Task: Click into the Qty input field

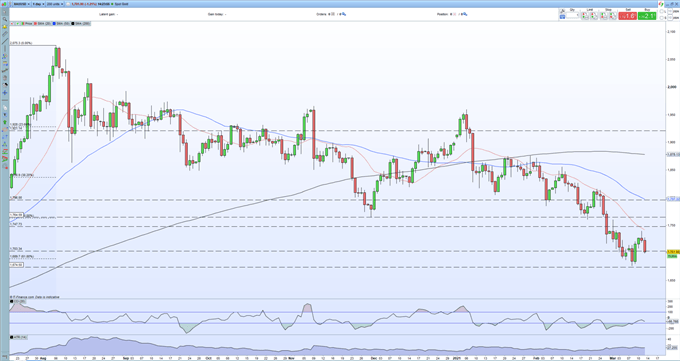Action: (x=572, y=15)
